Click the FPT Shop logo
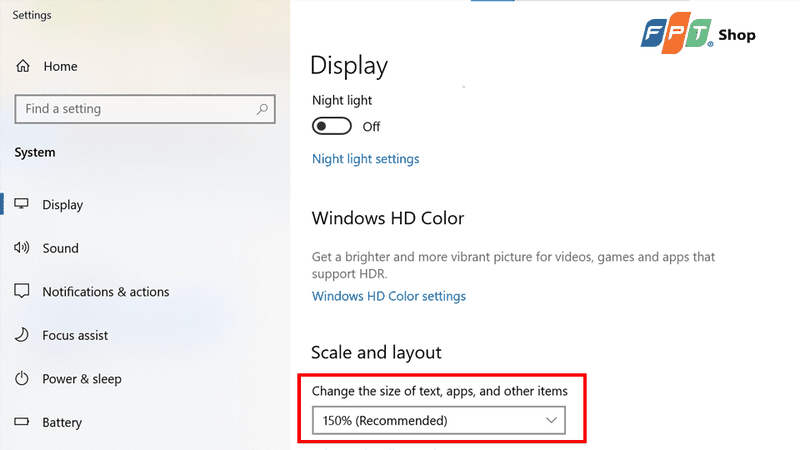This screenshot has height=450, width=800. pos(698,34)
